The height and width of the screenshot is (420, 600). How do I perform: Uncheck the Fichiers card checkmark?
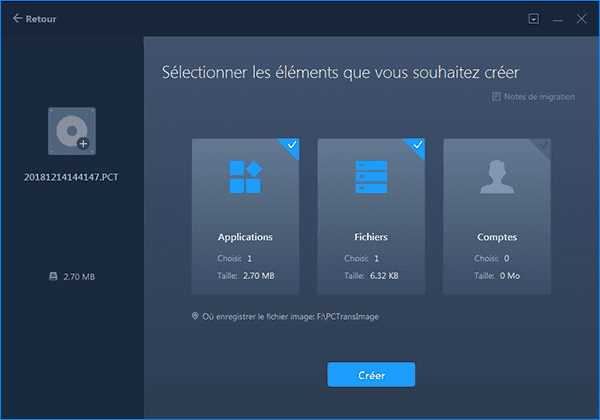[418, 145]
